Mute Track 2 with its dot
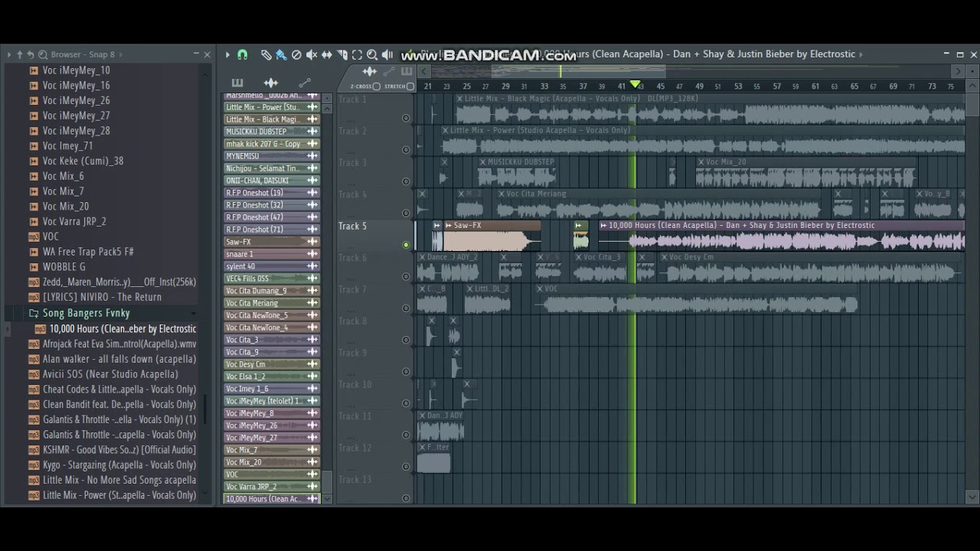The width and height of the screenshot is (980, 551). (x=406, y=149)
